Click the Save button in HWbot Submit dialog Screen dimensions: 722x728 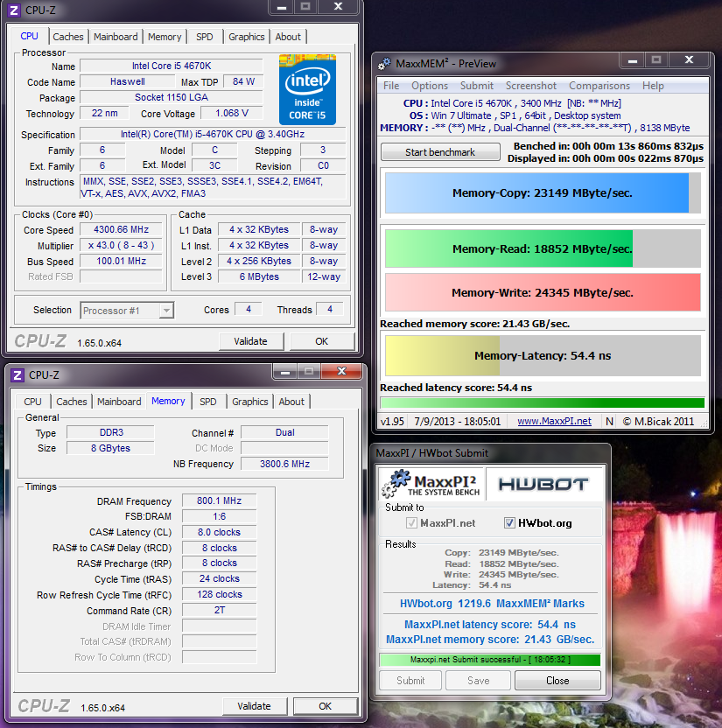click(478, 681)
